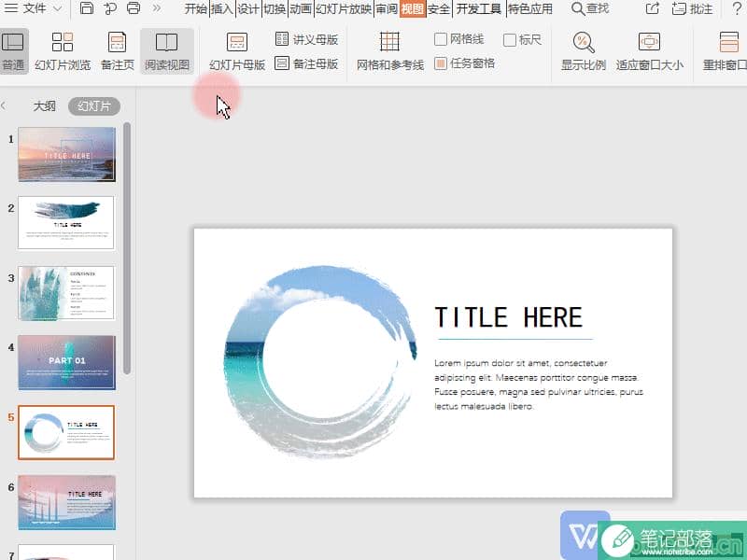The width and height of the screenshot is (747, 560).
Task: Click 适应窗口大小 fit to window
Action: [x=649, y=51]
